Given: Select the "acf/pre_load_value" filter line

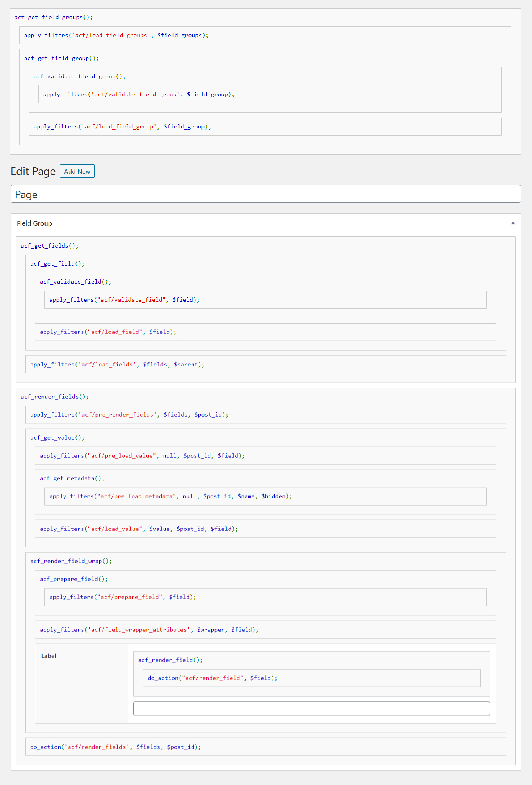Looking at the screenshot, I should click(x=265, y=456).
